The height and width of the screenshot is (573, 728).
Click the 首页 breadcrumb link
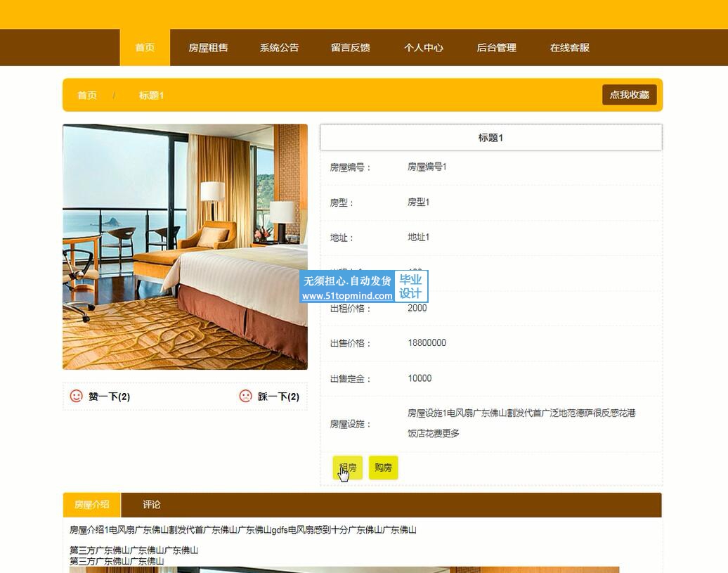tap(87, 95)
